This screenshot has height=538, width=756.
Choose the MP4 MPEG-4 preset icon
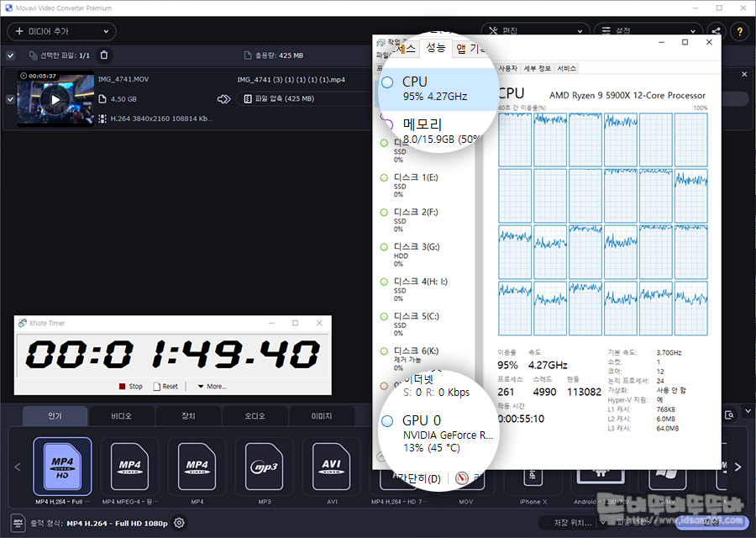pos(129,466)
